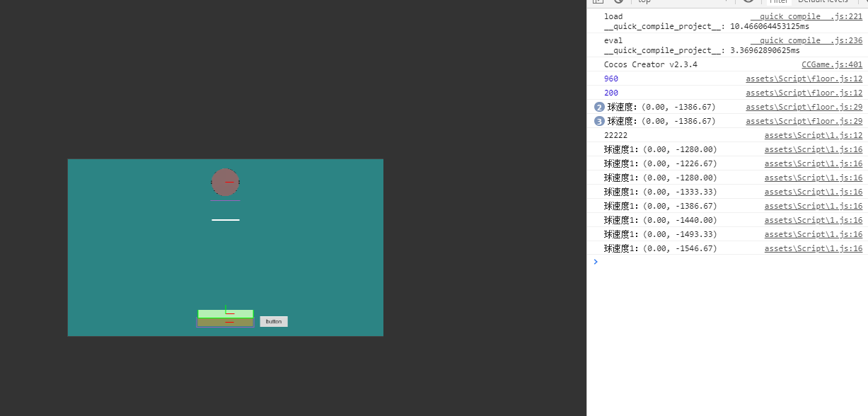The width and height of the screenshot is (868, 416).
Task: Click the 'load' console message
Action: tap(613, 16)
